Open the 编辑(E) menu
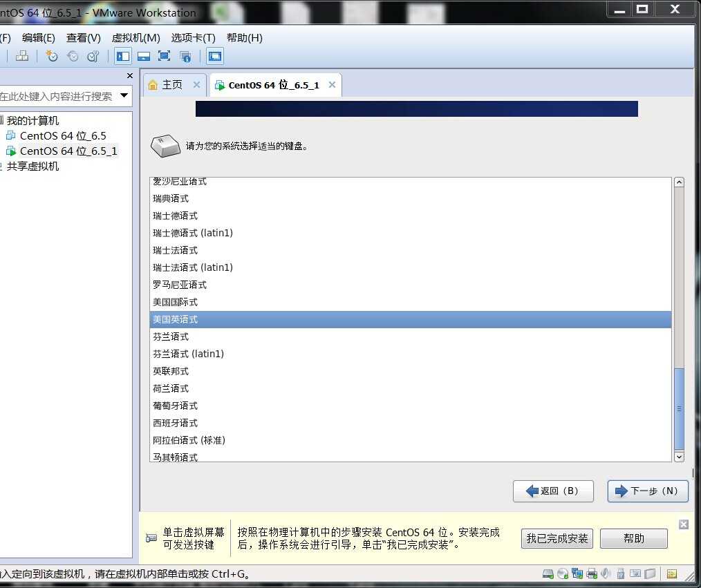Image resolution: width=701 pixels, height=588 pixels. [39, 38]
